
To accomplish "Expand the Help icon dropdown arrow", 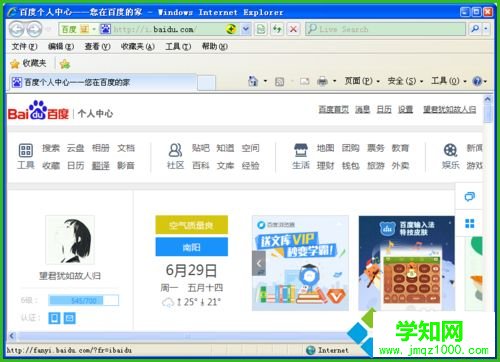I will tap(485, 81).
